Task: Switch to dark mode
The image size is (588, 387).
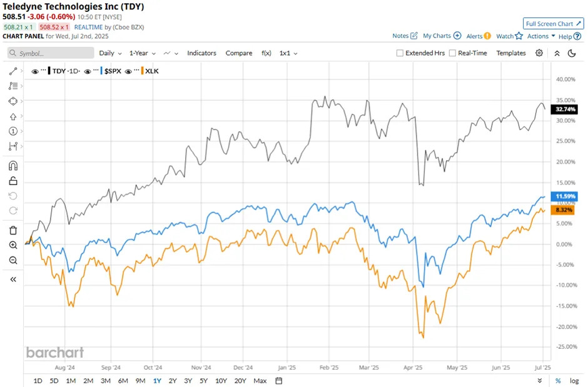Action: pos(572,53)
